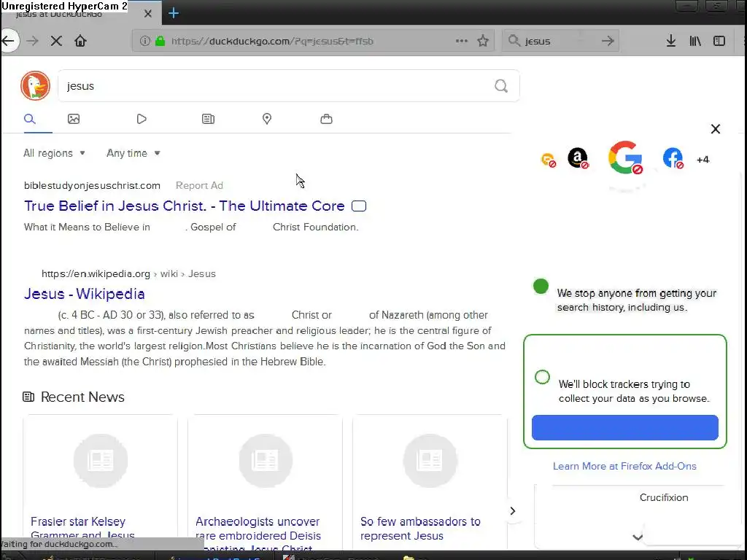Open the browser home page icon
This screenshot has width=747, height=560.
click(80, 41)
